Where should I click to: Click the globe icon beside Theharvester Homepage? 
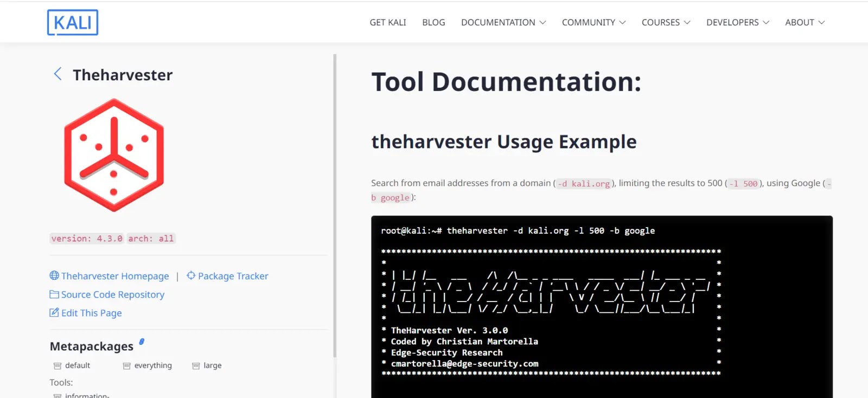coord(54,275)
